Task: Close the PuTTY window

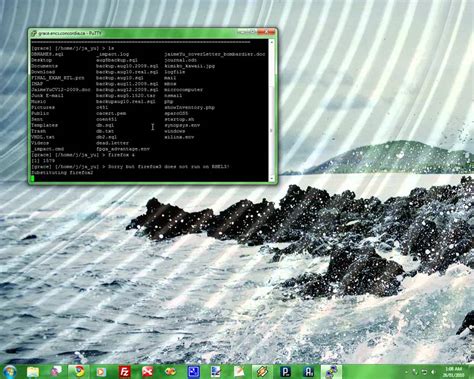Action: [x=267, y=32]
